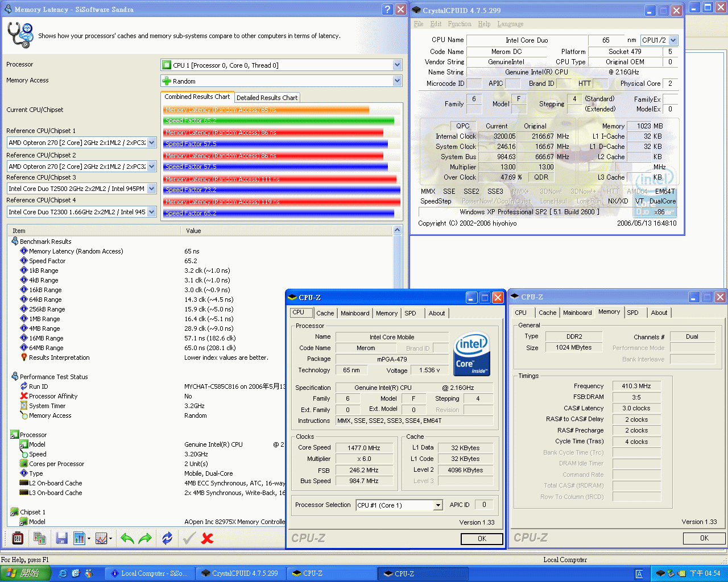
Task: Click the Sandra help question mark button
Action: click(387, 10)
